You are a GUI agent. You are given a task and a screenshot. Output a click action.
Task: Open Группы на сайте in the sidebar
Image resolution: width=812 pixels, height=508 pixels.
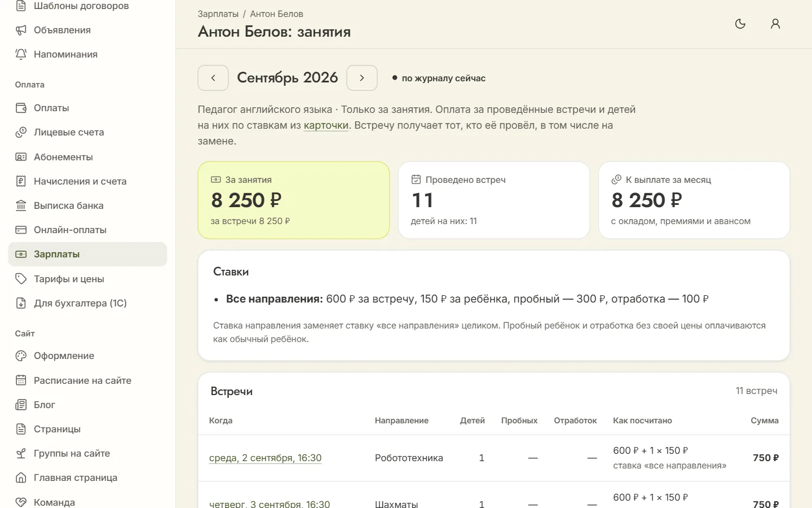click(87, 453)
